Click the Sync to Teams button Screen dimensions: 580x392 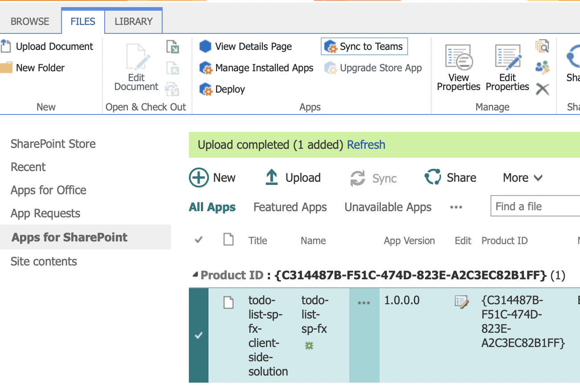[x=364, y=47]
